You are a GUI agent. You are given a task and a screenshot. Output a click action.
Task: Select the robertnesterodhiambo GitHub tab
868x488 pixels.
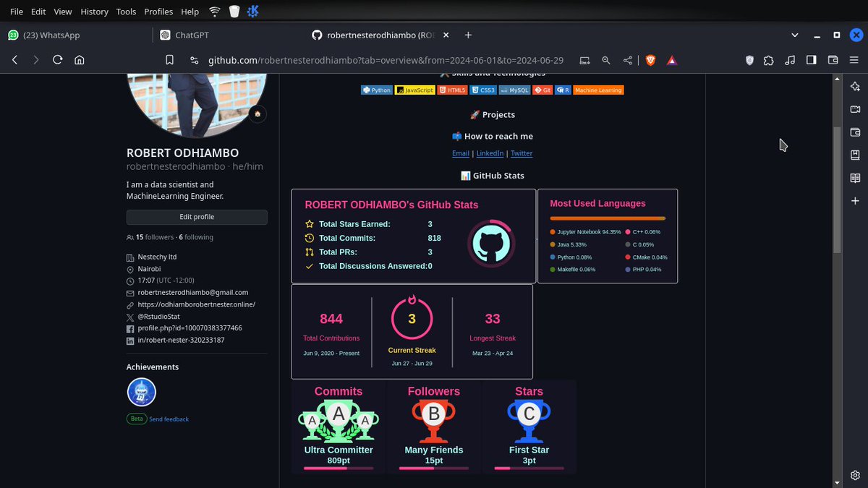[x=380, y=35]
